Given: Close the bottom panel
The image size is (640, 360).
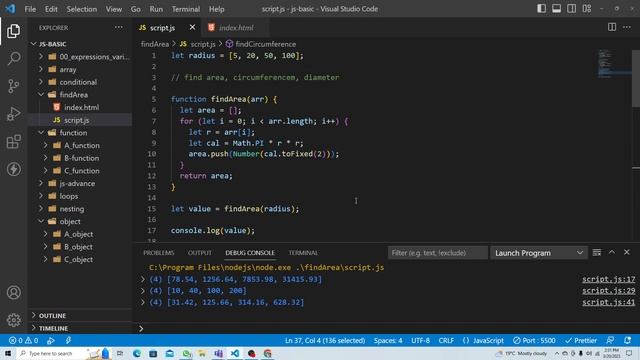Looking at the screenshot, I should coord(627,252).
